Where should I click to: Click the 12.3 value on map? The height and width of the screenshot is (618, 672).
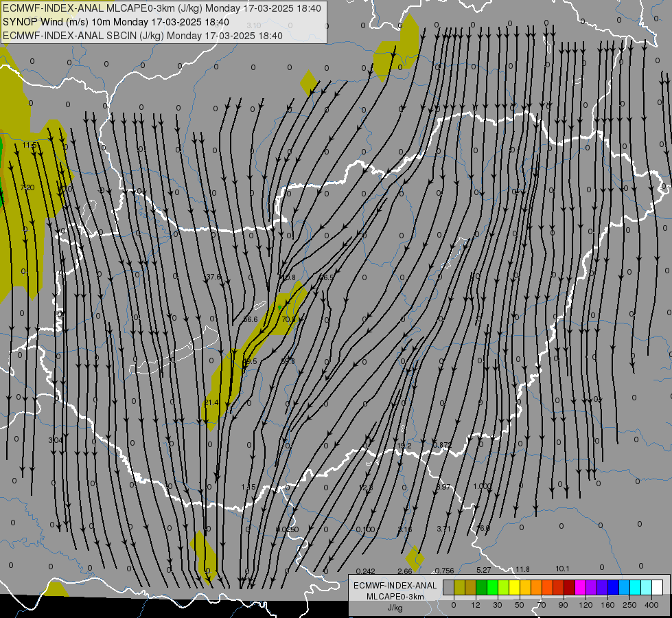click(x=366, y=488)
